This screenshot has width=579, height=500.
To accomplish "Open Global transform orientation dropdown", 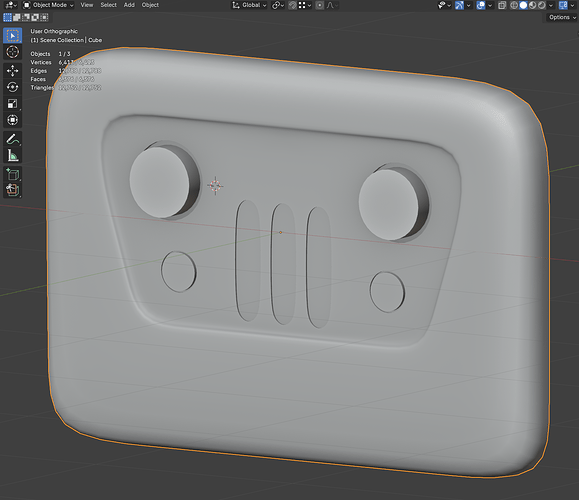I will (249, 5).
